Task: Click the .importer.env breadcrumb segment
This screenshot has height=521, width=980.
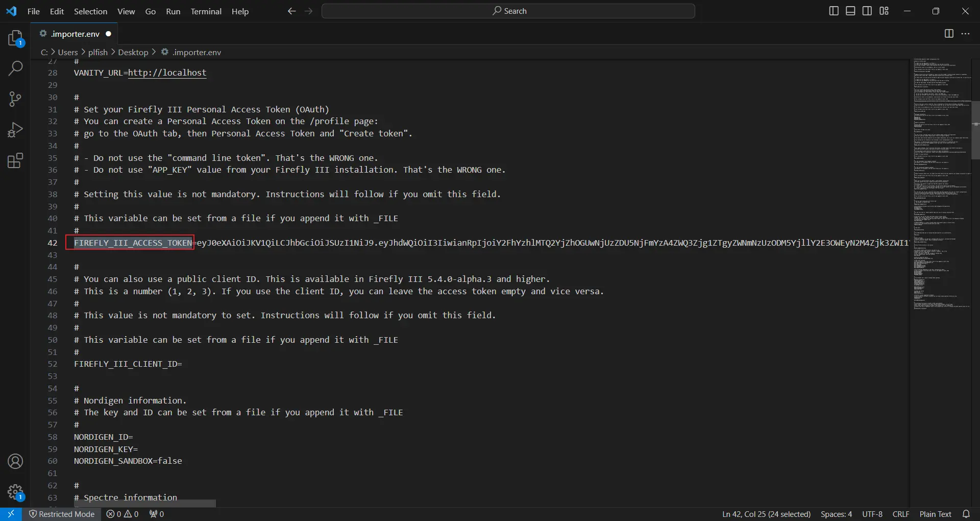Action: click(191, 52)
